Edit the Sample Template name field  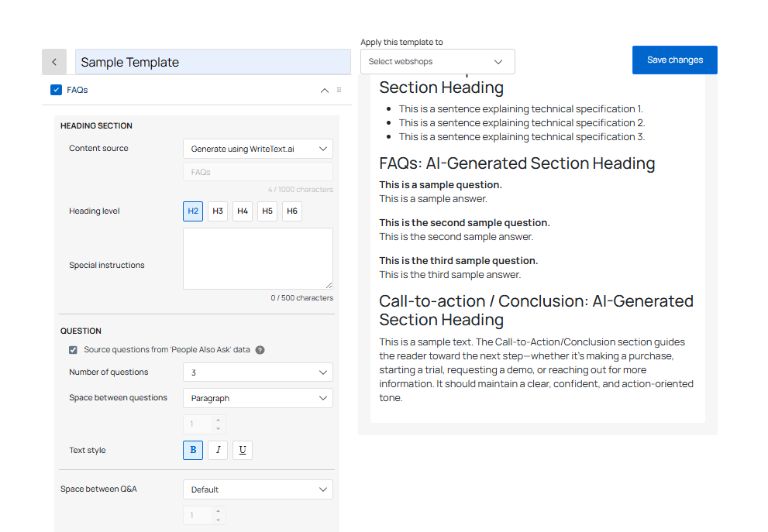tap(212, 63)
